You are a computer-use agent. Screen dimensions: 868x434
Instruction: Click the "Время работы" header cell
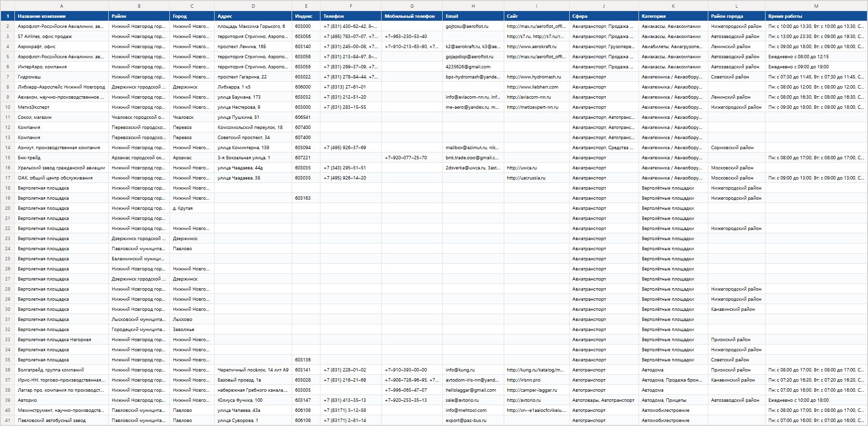point(816,16)
